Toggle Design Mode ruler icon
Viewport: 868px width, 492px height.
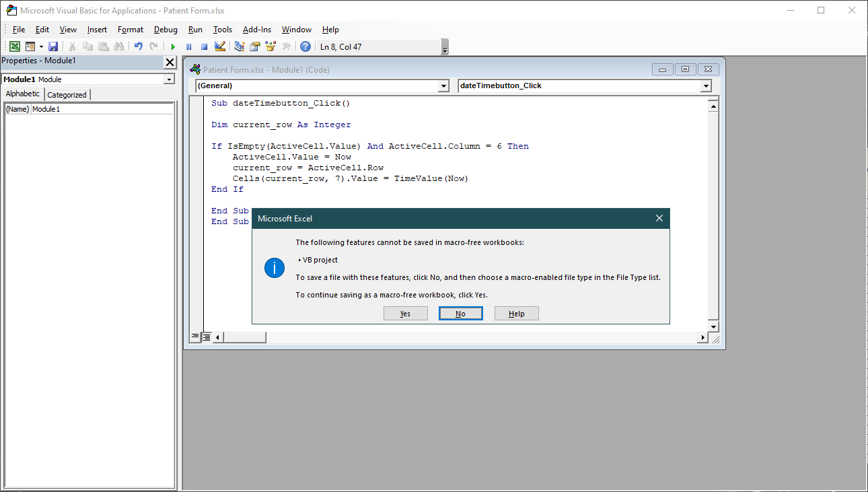click(x=219, y=46)
